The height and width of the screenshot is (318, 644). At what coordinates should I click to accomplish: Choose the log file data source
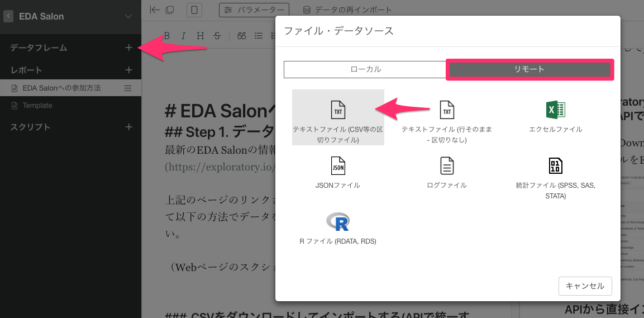coord(447,173)
